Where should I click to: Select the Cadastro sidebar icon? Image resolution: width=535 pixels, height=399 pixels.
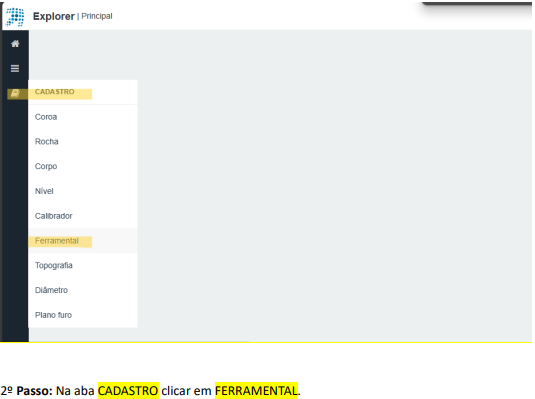[15, 93]
